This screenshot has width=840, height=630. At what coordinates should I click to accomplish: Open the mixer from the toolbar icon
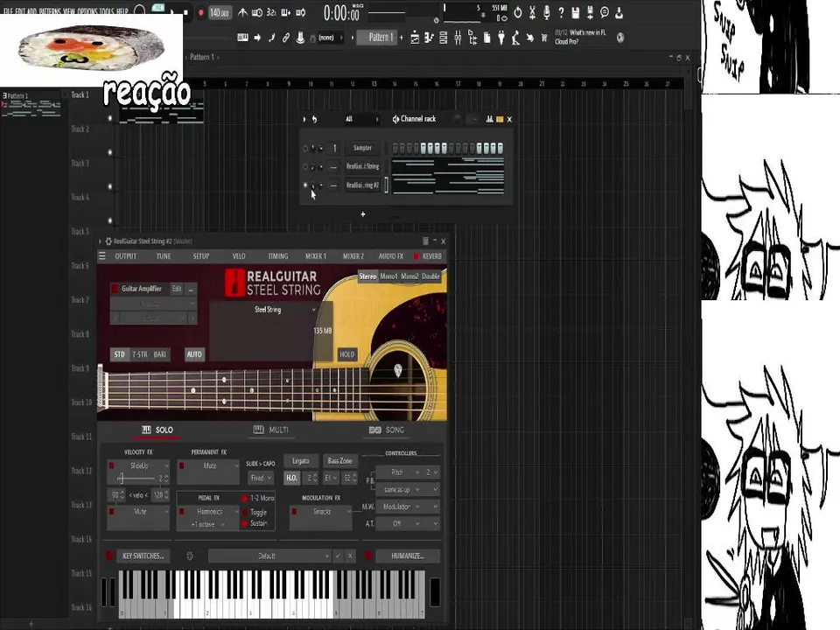click(x=458, y=38)
